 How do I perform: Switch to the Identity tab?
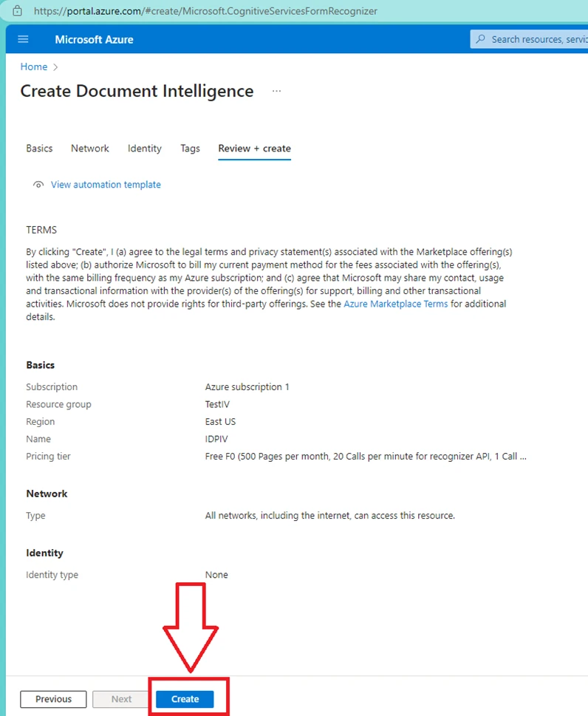pyautogui.click(x=145, y=149)
